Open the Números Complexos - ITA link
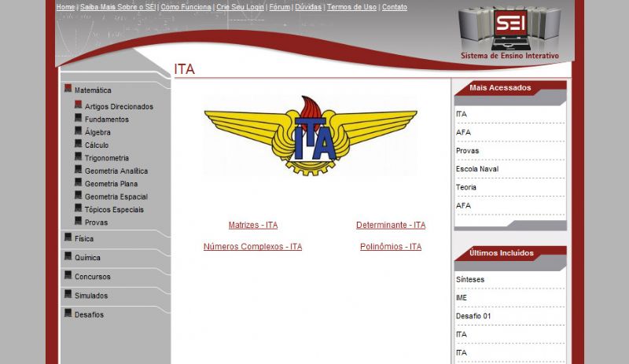629x364 pixels. 252,246
